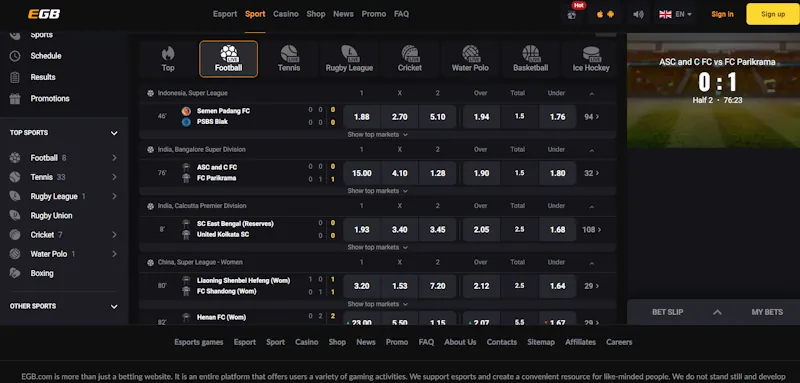
Task: Open the Esport navigation tab
Action: (x=225, y=14)
